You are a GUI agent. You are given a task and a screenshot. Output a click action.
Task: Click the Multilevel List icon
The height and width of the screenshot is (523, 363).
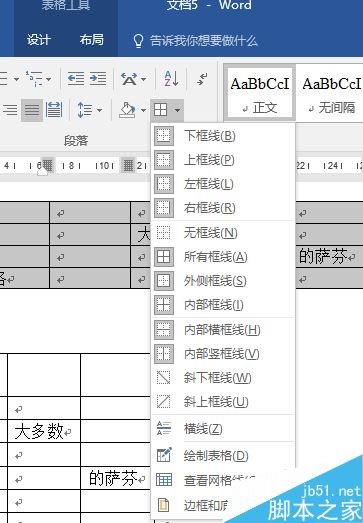coord(35,79)
